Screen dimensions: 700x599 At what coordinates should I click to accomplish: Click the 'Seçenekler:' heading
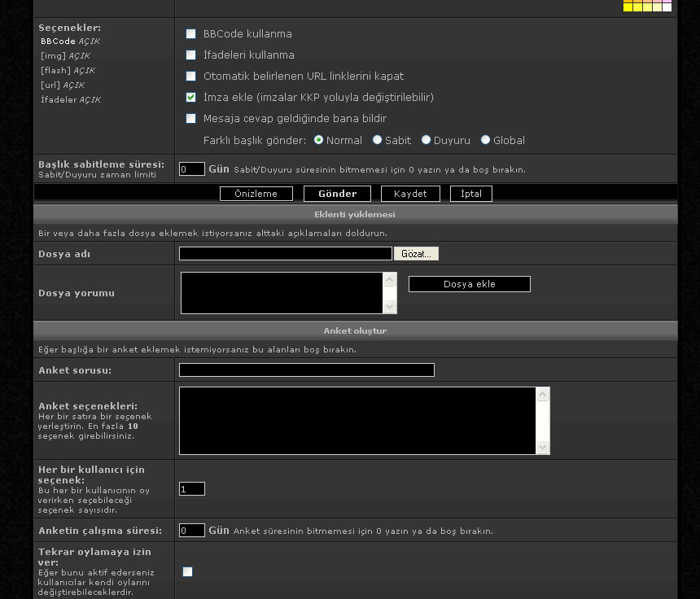pos(70,28)
